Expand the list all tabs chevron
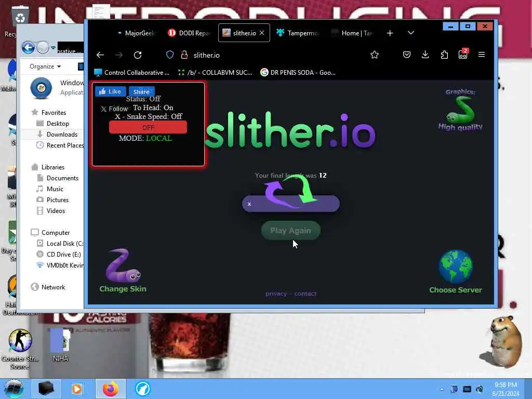532x399 pixels. (x=410, y=33)
